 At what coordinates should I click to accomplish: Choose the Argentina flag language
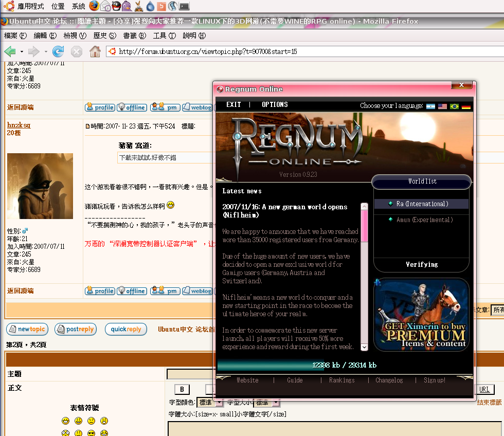[x=430, y=106]
